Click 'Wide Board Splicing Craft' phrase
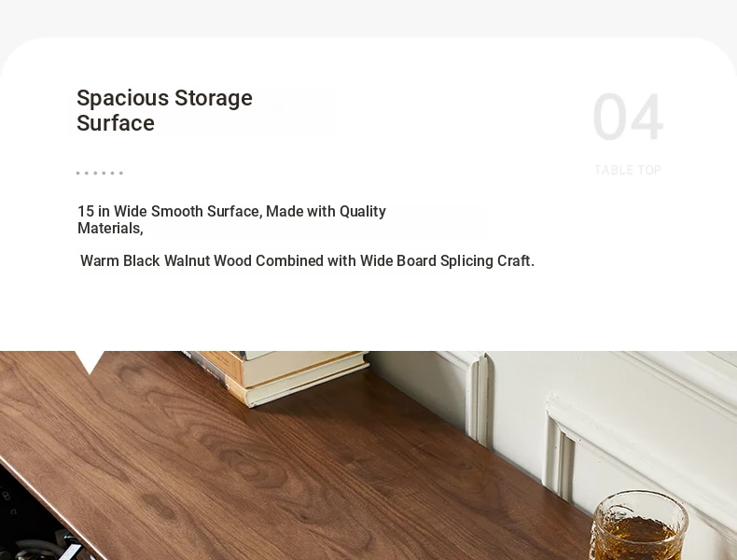The image size is (737, 560). coord(447,260)
